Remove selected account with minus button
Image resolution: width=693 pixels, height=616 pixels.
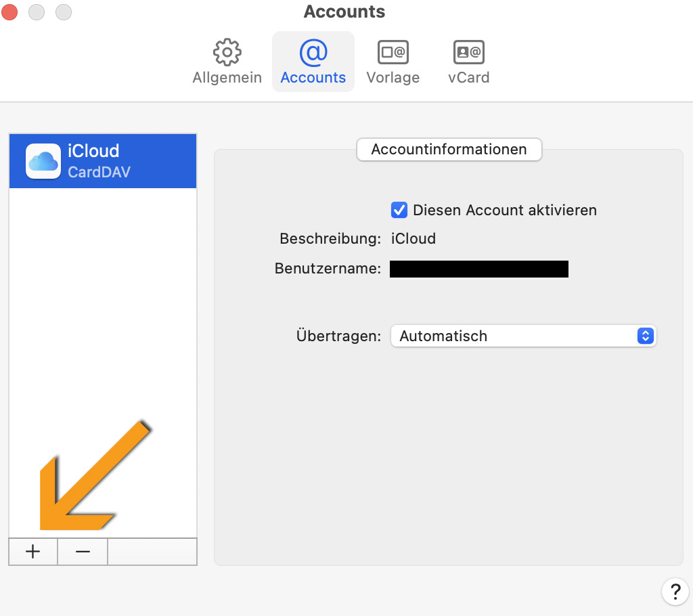(x=83, y=552)
